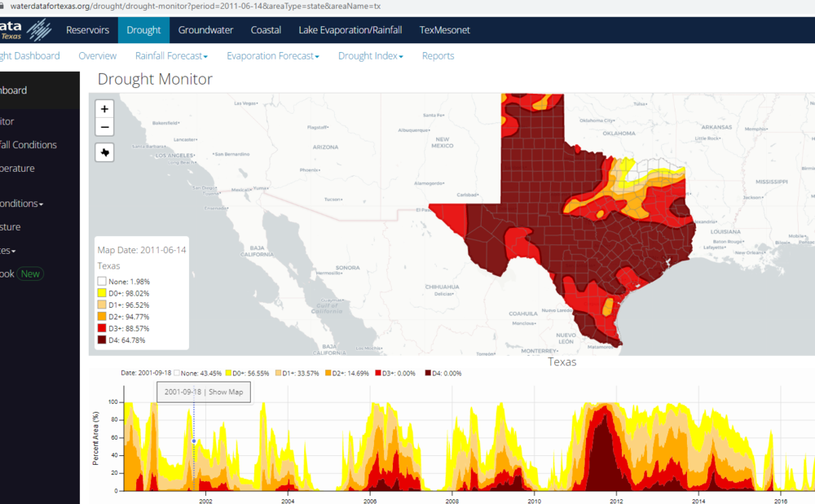Click the blue data point marker on timeline
815x504 pixels.
coord(193,441)
